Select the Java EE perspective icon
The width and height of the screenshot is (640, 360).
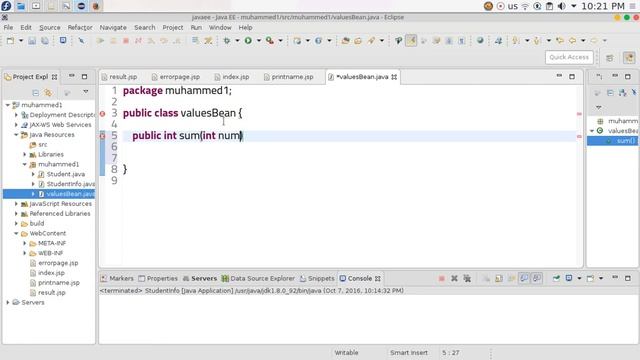coord(629,58)
